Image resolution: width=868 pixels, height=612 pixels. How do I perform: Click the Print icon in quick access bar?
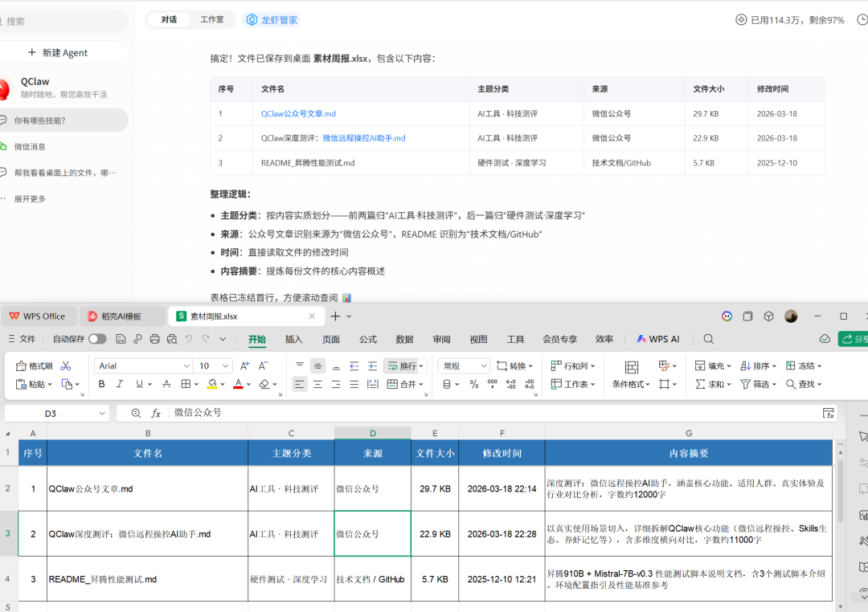coord(155,339)
